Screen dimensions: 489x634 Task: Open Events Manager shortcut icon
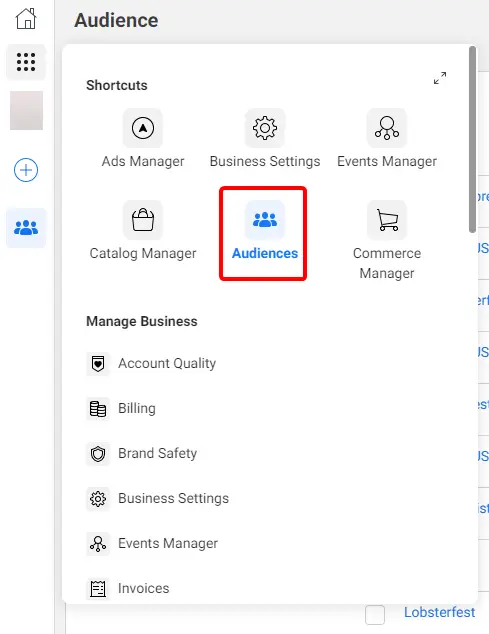387,128
